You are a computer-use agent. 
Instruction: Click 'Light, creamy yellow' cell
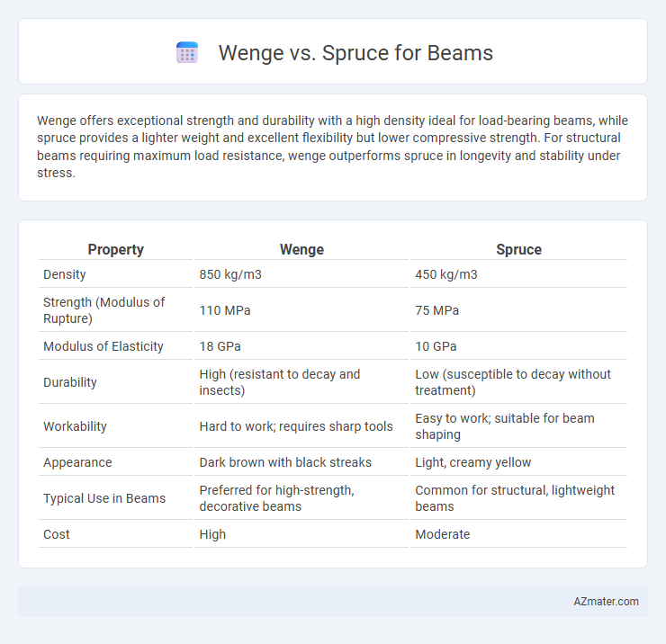[x=473, y=462]
